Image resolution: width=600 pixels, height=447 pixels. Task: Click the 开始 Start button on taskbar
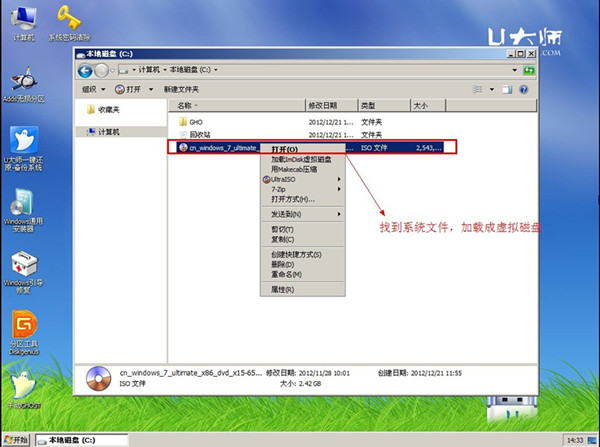[16, 439]
